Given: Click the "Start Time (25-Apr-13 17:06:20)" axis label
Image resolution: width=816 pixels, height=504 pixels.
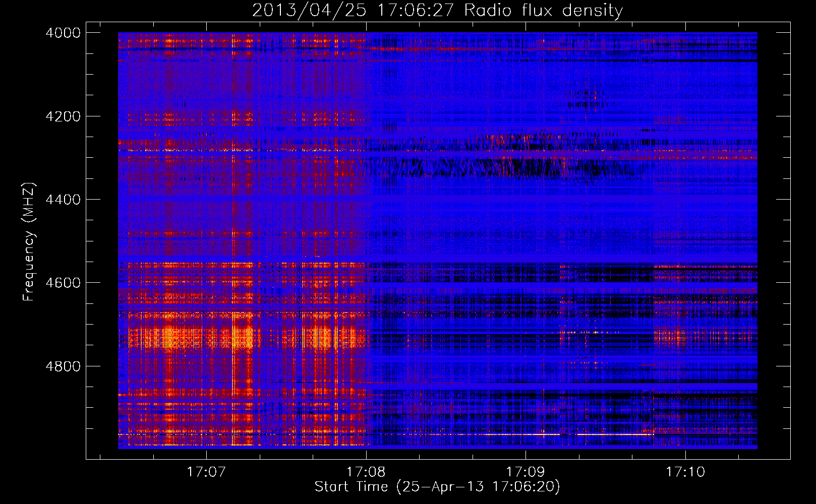Looking at the screenshot, I should (437, 486).
